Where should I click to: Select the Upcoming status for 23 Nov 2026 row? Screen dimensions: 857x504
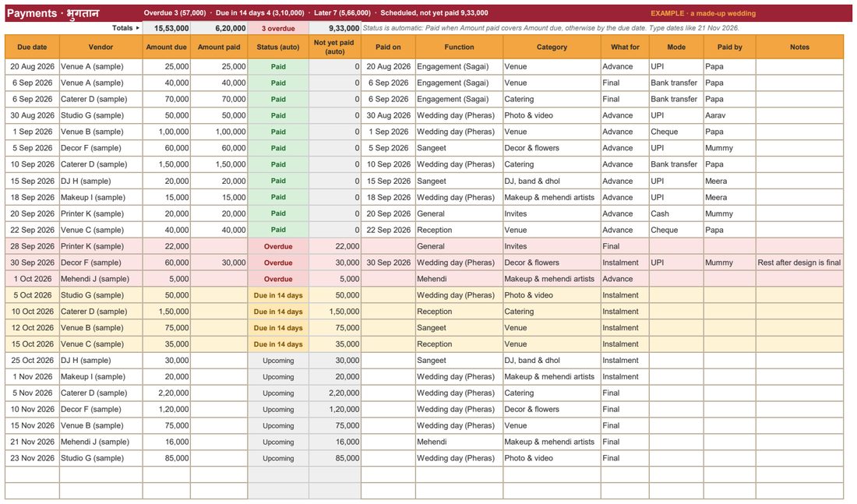coord(278,458)
